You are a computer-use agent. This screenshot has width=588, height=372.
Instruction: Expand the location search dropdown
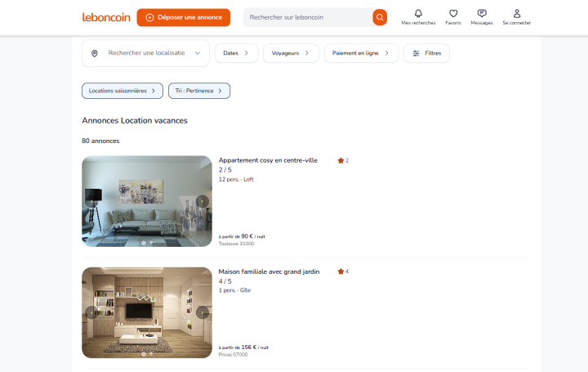(x=197, y=53)
